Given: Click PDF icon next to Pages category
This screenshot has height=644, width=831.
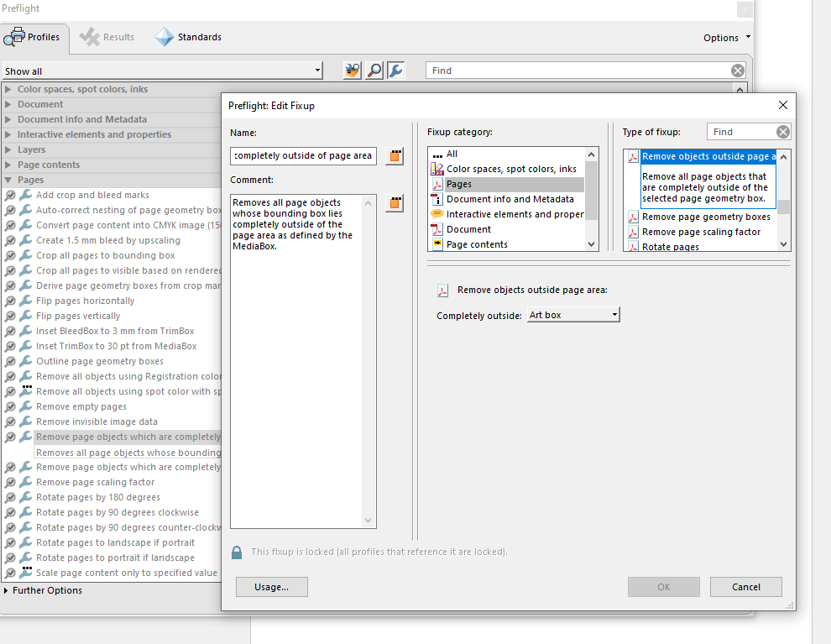Looking at the screenshot, I should (x=437, y=184).
